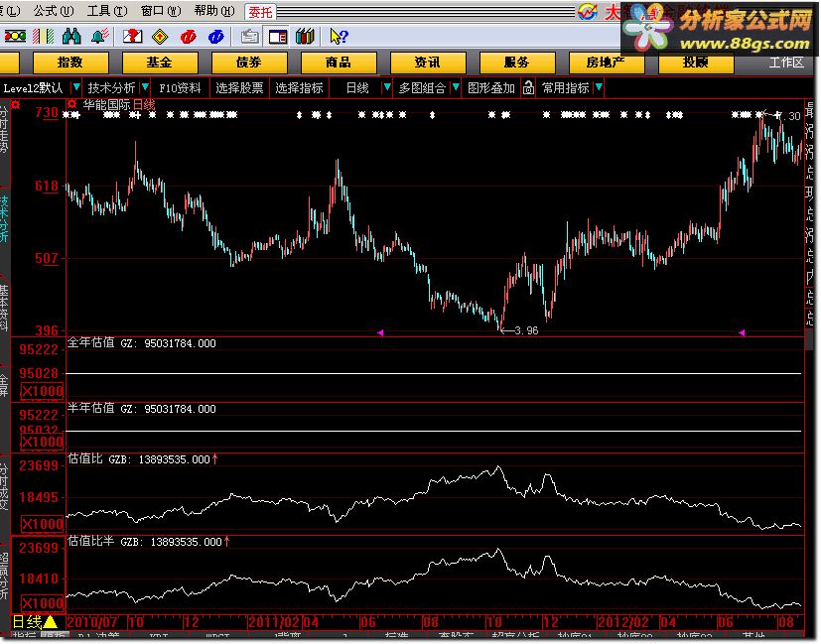
Task: Expand the Level2默认 dropdown arrow
Action: pyautogui.click(x=76, y=87)
